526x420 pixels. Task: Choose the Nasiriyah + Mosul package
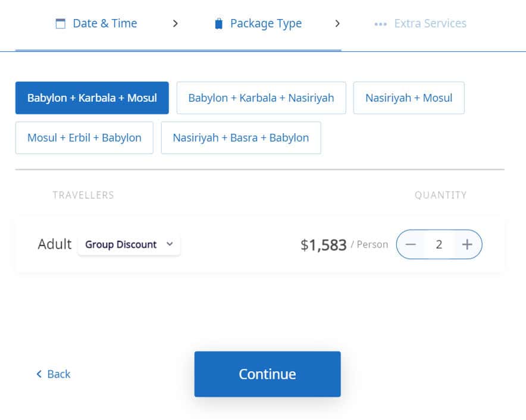[x=409, y=98]
